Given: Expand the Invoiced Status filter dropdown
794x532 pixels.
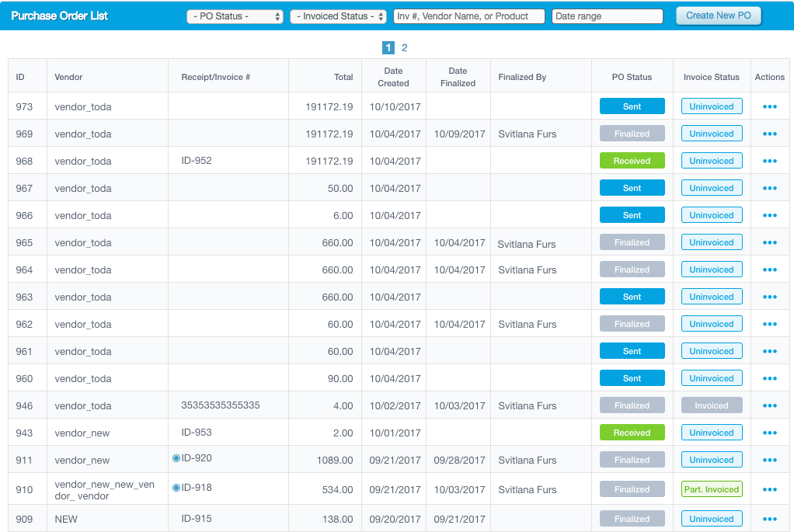Looking at the screenshot, I should [338, 16].
